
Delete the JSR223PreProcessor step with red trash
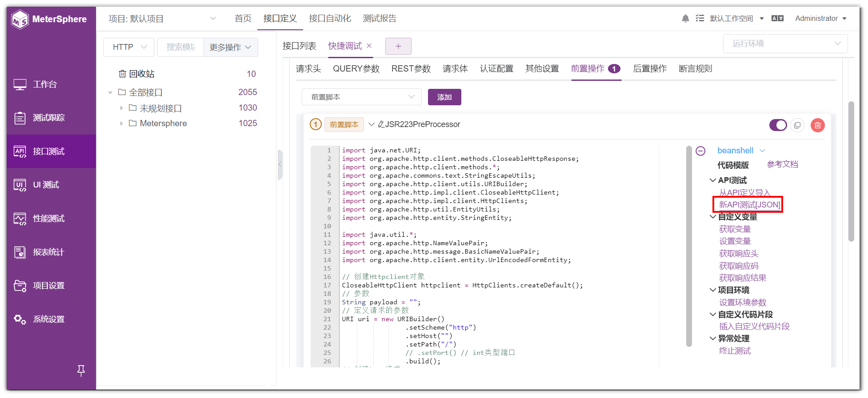tap(818, 125)
